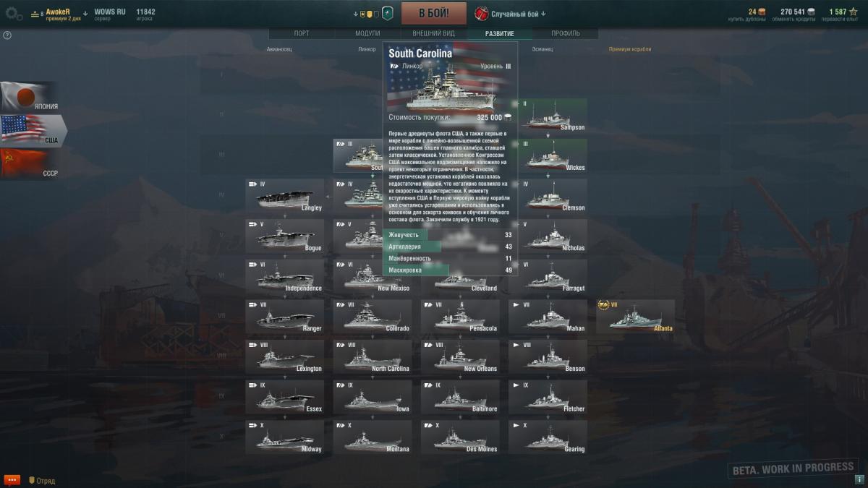Click the doubloons gold coin icon
The image size is (868, 488).
tap(761, 12)
